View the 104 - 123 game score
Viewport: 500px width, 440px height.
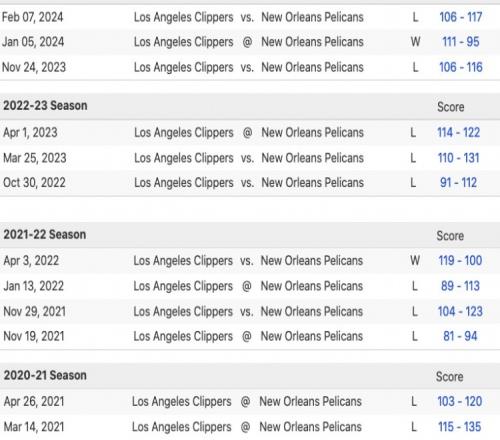pos(460,312)
